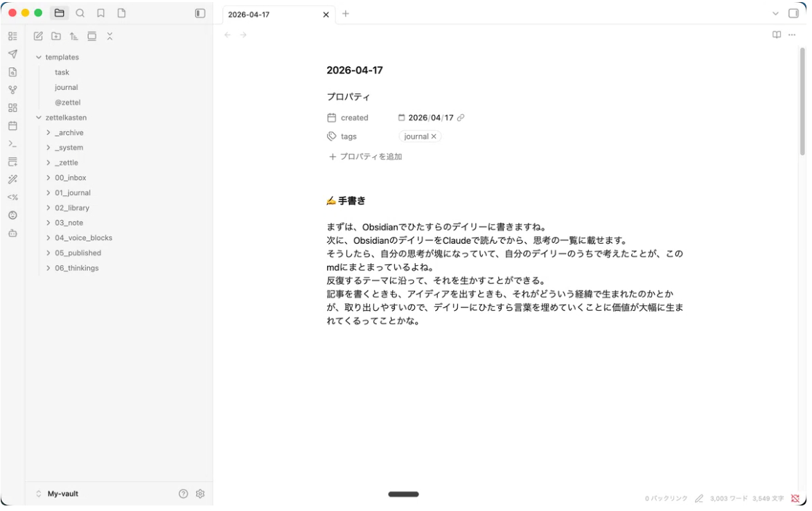Expand the 02_library folder
Image resolution: width=812 pixels, height=511 pixels.
pyautogui.click(x=48, y=208)
